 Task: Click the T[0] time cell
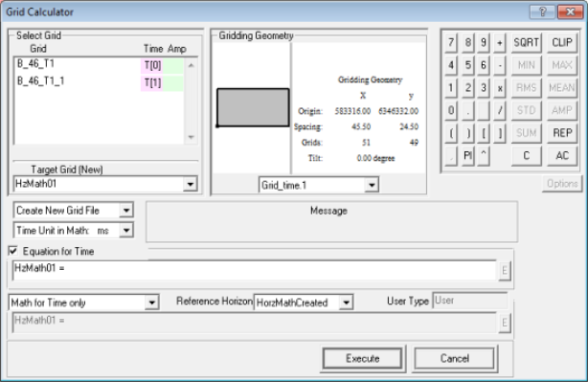(x=152, y=66)
